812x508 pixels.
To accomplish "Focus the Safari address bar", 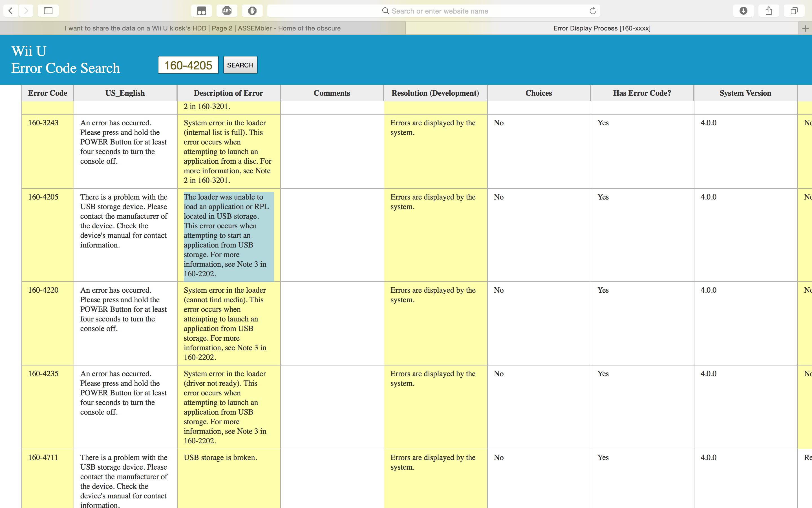I will tap(434, 11).
